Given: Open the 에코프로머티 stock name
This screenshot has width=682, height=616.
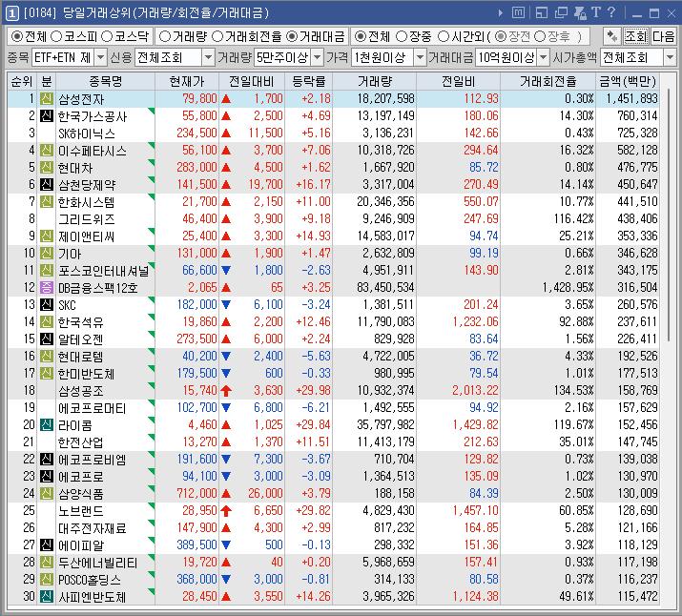Looking at the screenshot, I should tap(92, 408).
